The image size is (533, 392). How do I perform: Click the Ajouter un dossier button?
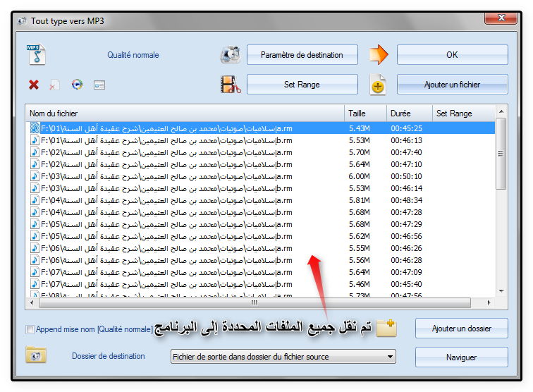pos(461,328)
